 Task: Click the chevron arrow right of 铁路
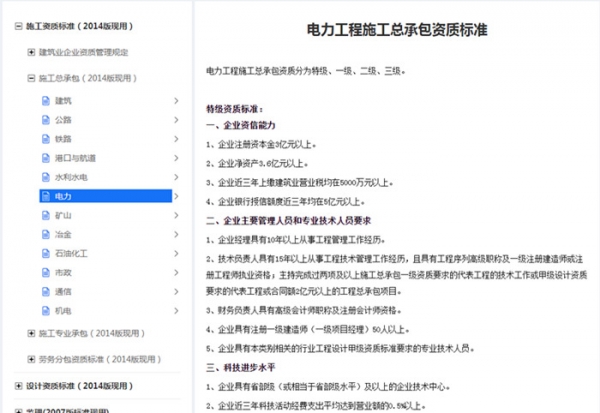(x=176, y=139)
